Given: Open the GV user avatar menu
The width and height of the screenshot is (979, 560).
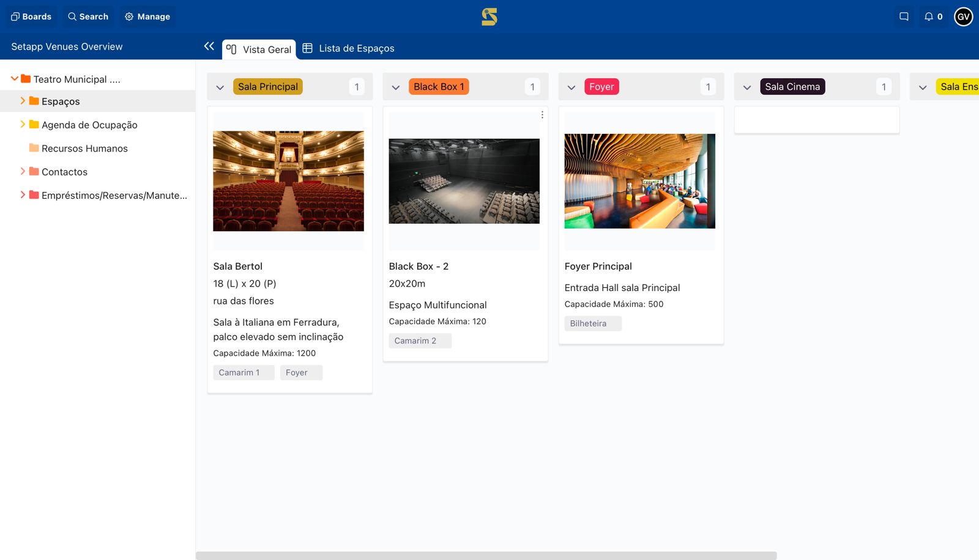Looking at the screenshot, I should (963, 17).
